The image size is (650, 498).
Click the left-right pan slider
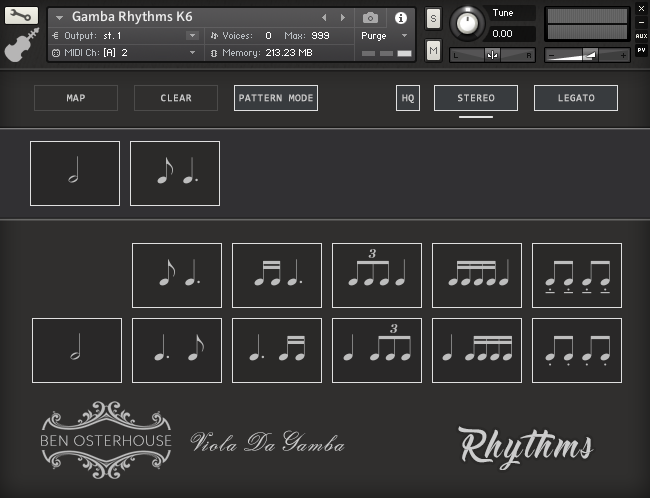pyautogui.click(x=492, y=54)
